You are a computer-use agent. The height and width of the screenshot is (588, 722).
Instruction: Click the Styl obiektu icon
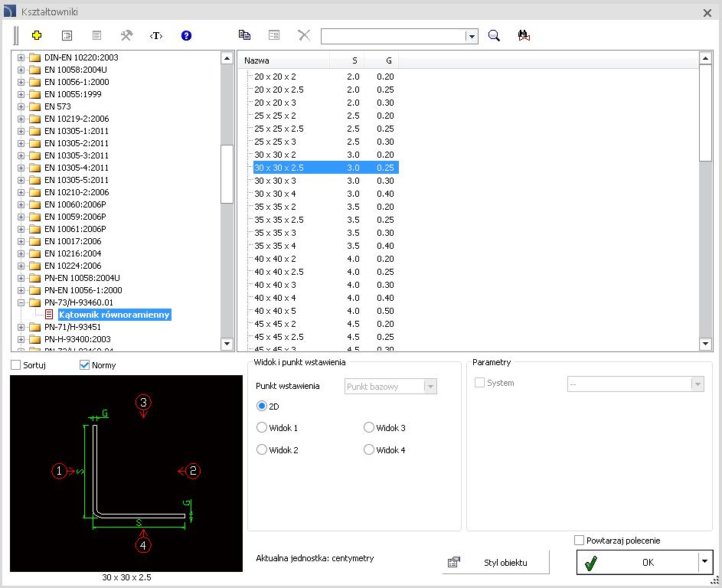click(x=453, y=562)
